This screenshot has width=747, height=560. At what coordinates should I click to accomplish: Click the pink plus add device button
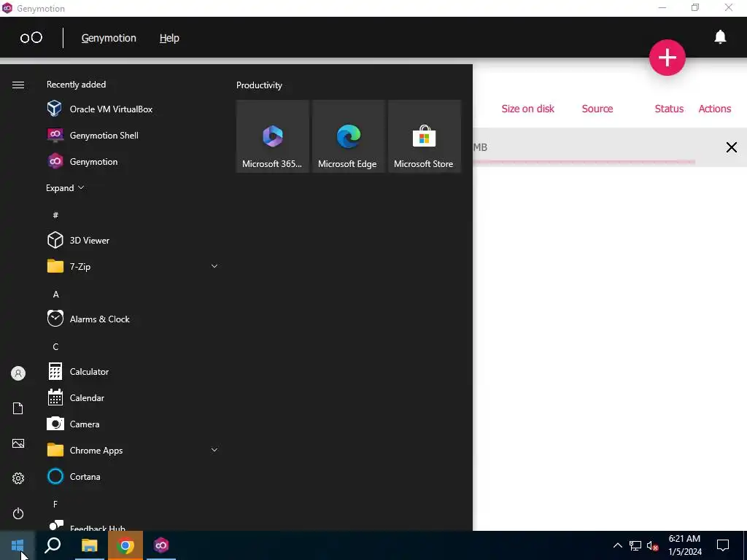(667, 58)
